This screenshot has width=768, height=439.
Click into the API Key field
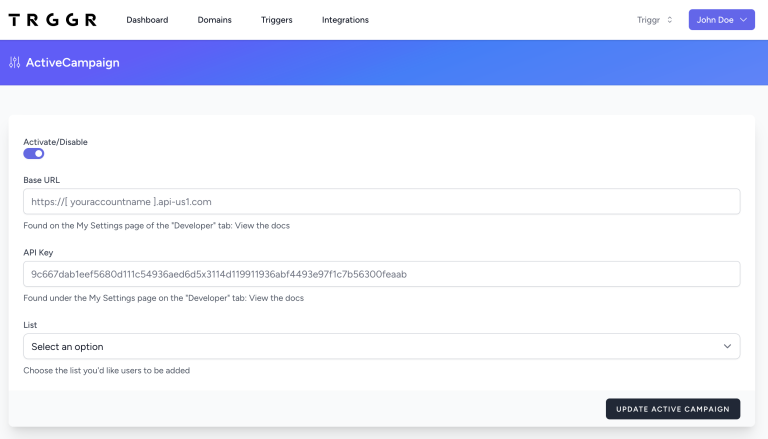click(x=382, y=274)
